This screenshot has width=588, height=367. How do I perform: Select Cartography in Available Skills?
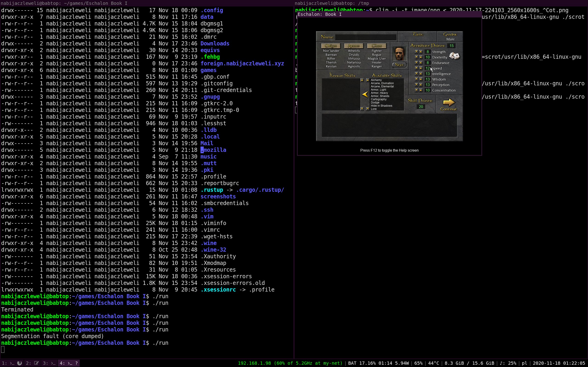click(378, 99)
